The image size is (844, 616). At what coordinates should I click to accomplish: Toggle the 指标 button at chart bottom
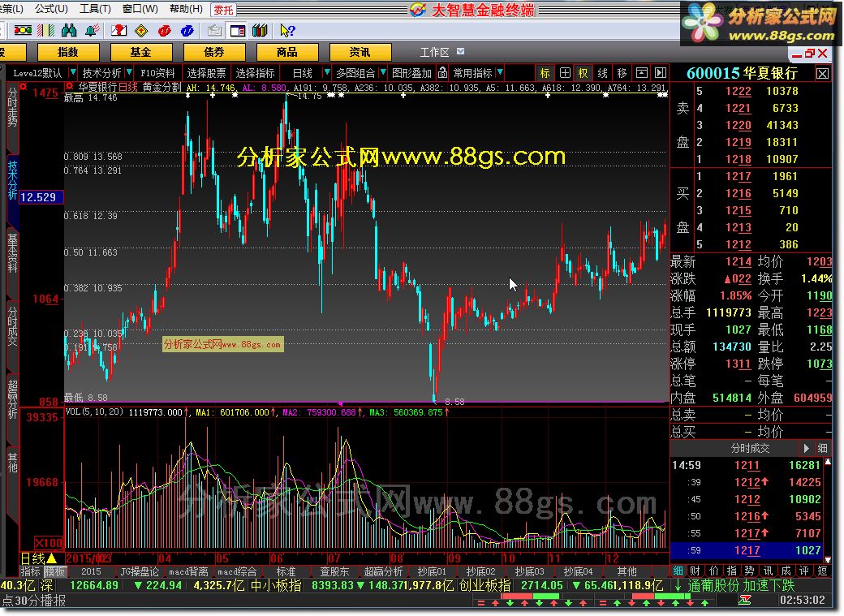(30, 571)
